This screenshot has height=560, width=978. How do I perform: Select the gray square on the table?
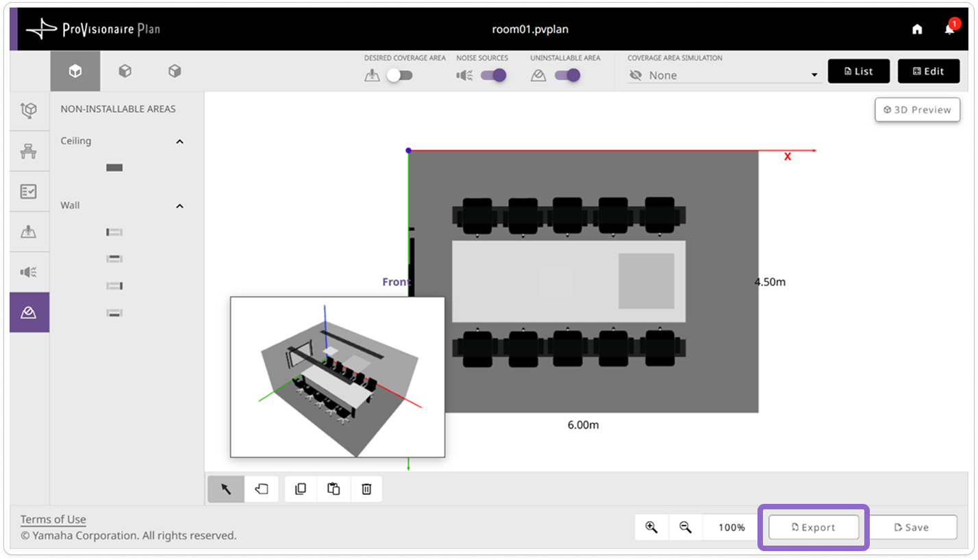point(647,281)
